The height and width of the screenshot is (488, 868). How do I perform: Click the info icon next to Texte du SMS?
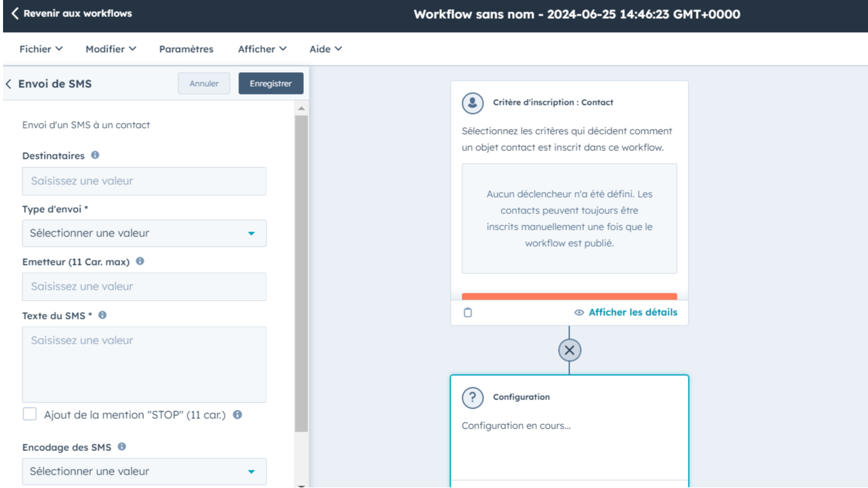click(103, 315)
